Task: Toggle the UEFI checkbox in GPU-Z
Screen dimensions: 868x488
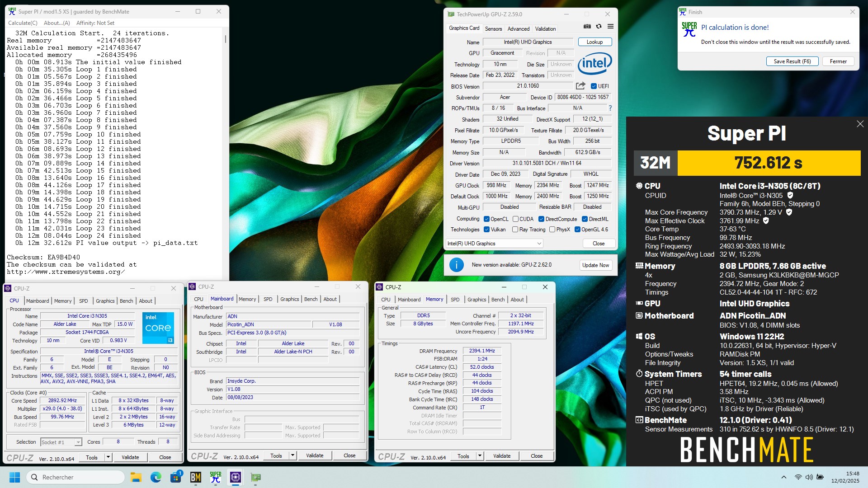Action: click(594, 86)
